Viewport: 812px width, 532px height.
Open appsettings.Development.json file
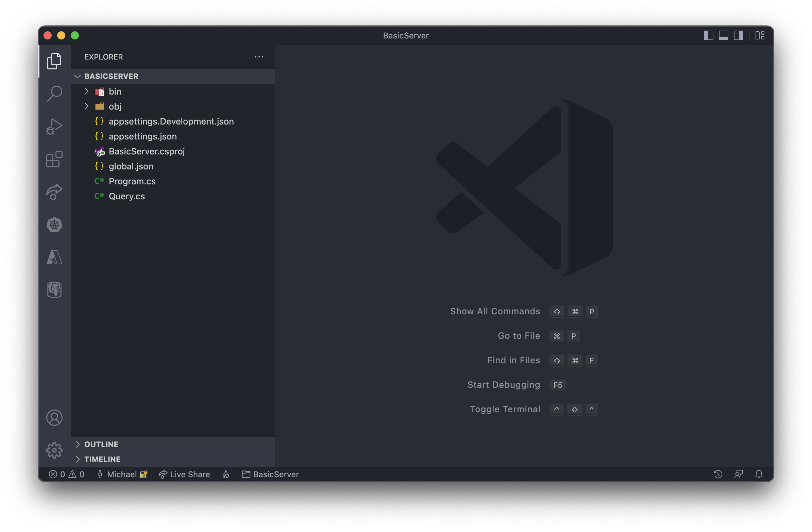point(173,121)
